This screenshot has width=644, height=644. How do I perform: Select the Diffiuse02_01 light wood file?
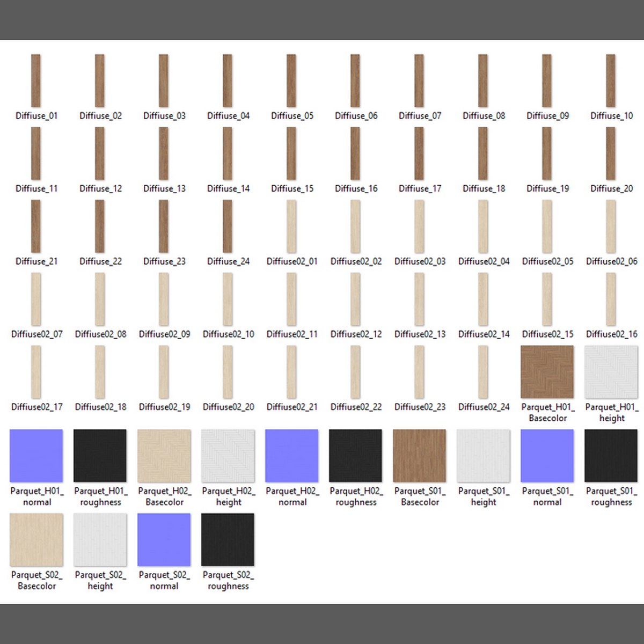[291, 226]
